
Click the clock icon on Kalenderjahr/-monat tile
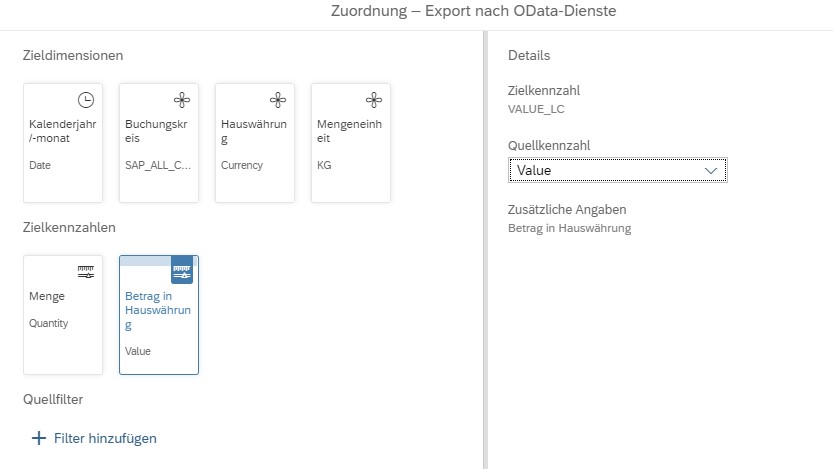point(86,100)
